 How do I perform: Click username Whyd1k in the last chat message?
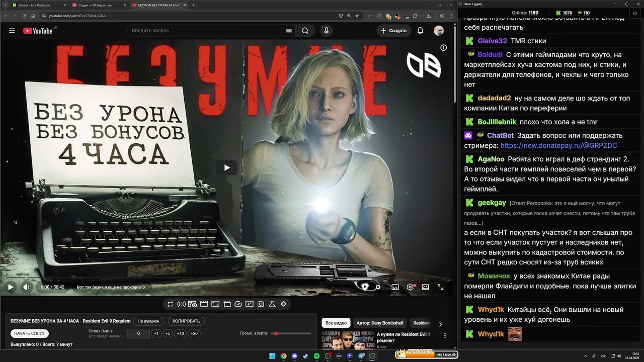coord(491,334)
